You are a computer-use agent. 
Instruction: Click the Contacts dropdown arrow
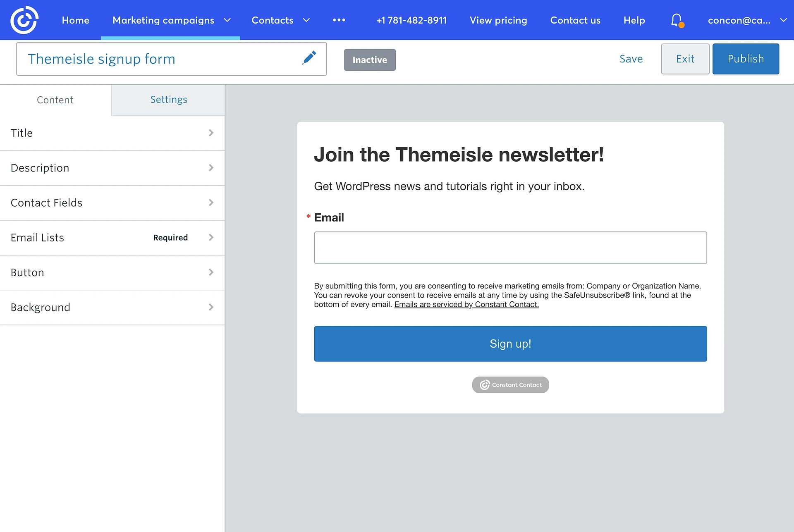[307, 19]
